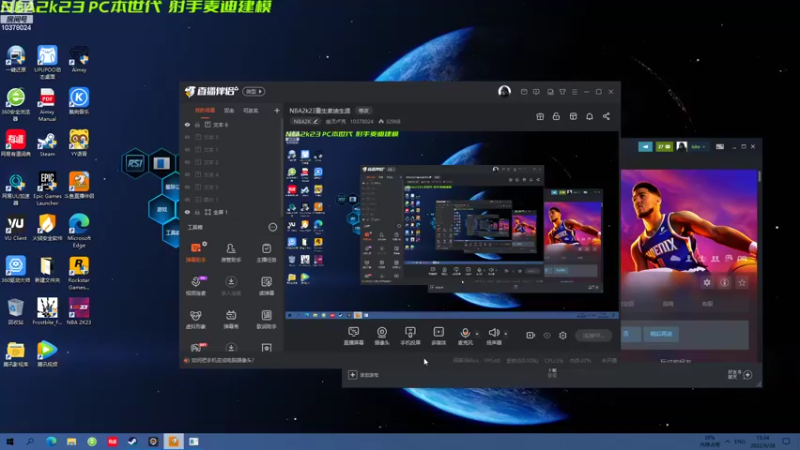Click 添加游戏 add game in Steam
This screenshot has width=800, height=450.
(364, 375)
